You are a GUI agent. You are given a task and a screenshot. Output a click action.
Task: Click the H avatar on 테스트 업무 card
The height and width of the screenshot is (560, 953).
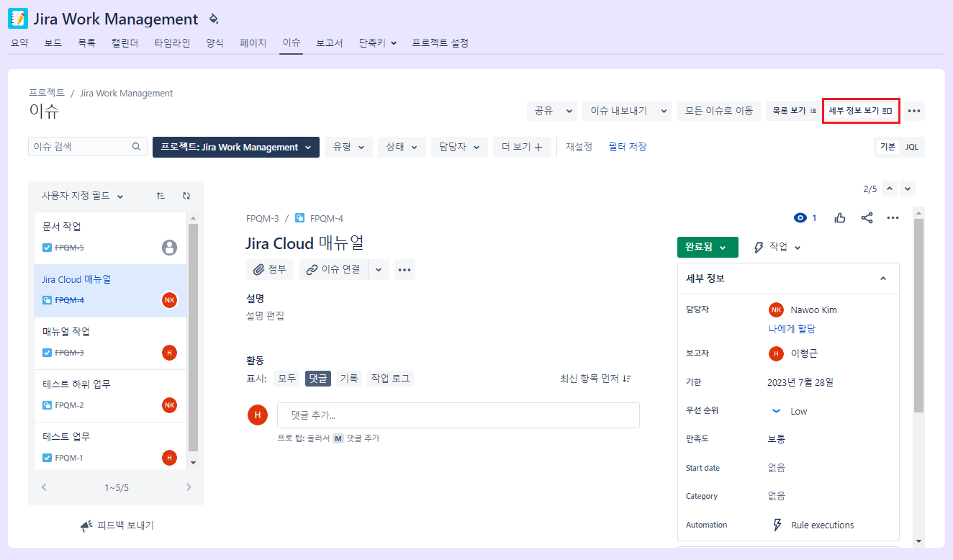(x=169, y=458)
